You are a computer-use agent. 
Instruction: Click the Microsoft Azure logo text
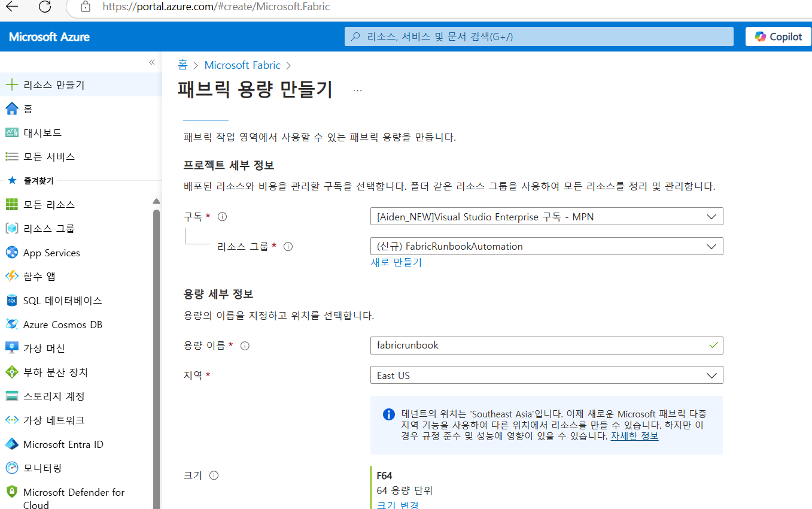click(x=49, y=37)
